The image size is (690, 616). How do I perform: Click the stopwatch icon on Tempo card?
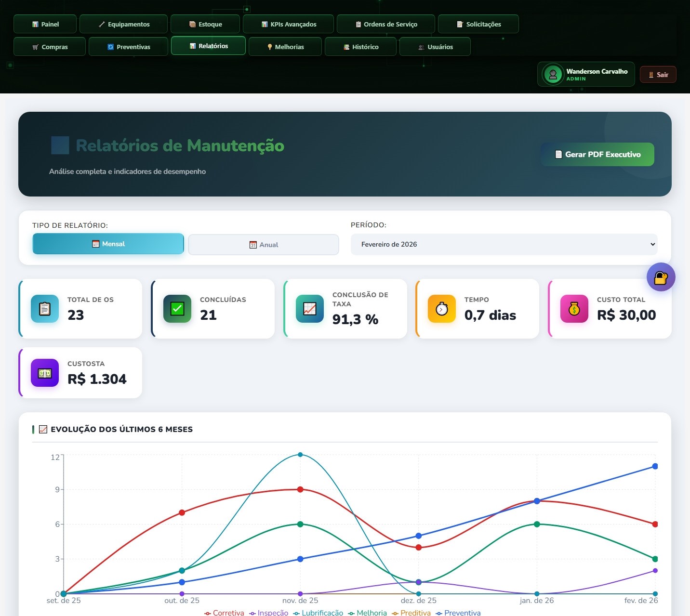coord(442,309)
